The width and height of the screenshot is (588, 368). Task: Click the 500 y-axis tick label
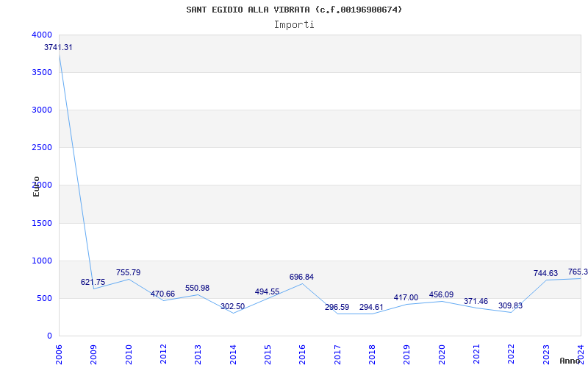click(45, 298)
